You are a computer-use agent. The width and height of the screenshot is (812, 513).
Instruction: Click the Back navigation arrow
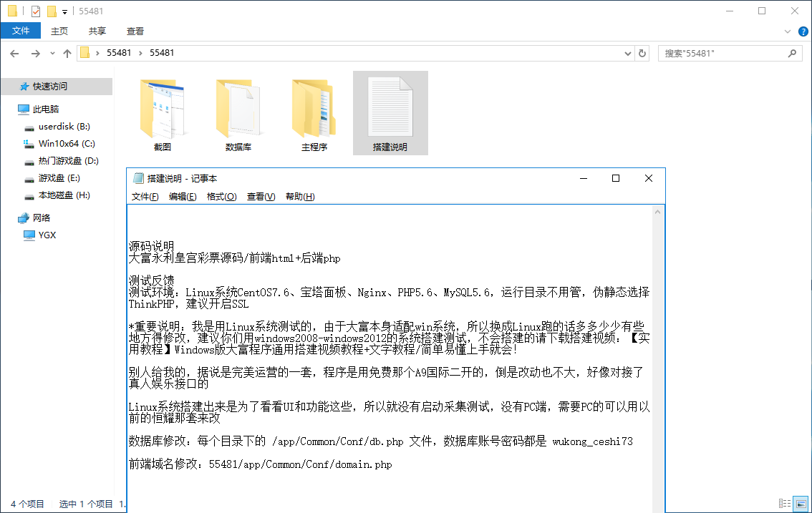(14, 53)
